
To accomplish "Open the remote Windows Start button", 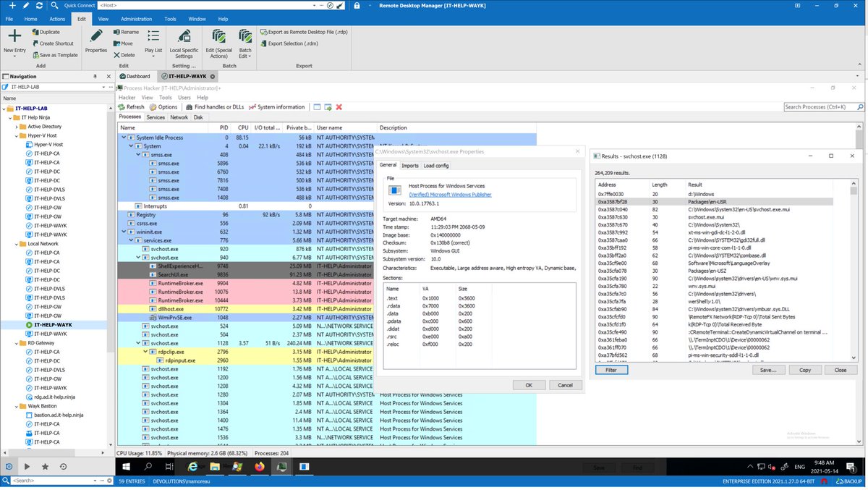I will (x=124, y=468).
